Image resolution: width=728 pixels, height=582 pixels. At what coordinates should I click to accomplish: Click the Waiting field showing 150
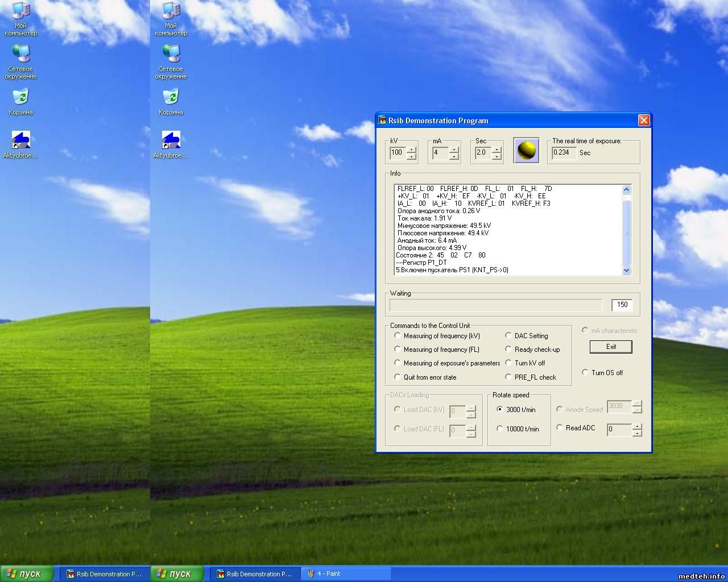(x=622, y=305)
